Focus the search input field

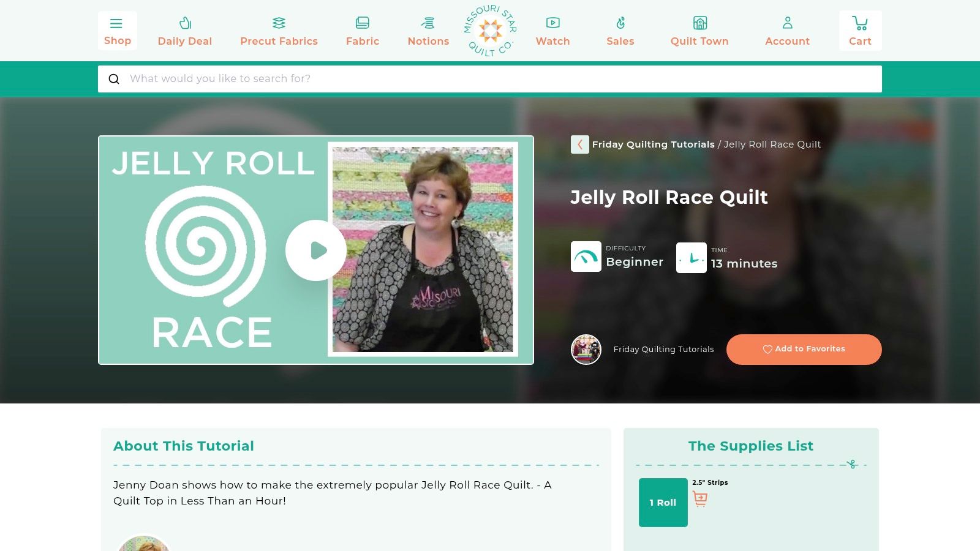point(490,79)
